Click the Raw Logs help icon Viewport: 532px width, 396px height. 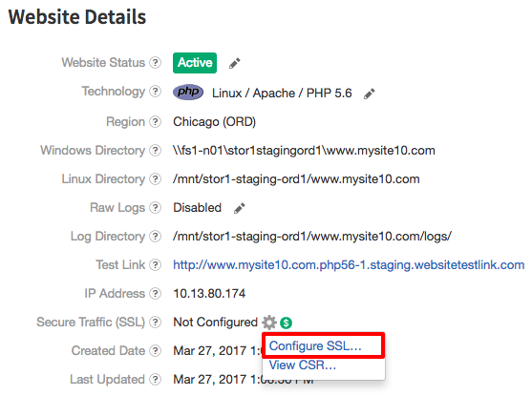pyautogui.click(x=156, y=207)
